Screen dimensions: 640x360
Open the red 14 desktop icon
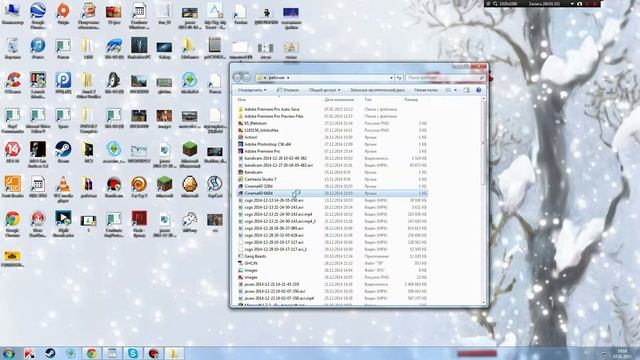pyautogui.click(x=12, y=152)
